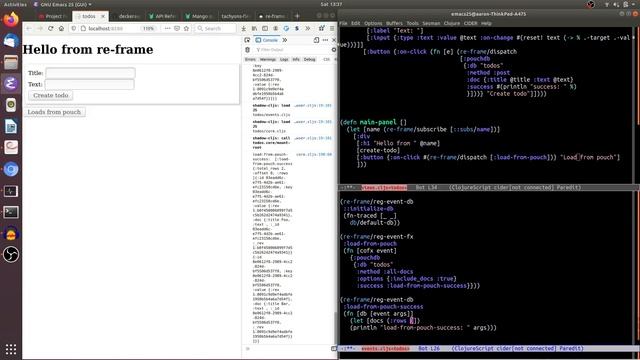
Task: Focus the Filter Output field
Action: pos(292,50)
